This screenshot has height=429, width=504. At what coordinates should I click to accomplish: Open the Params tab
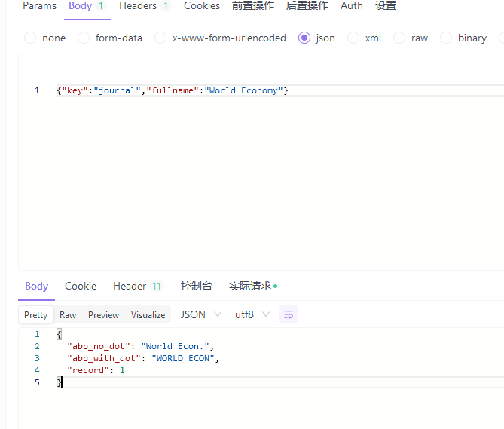[x=39, y=6]
